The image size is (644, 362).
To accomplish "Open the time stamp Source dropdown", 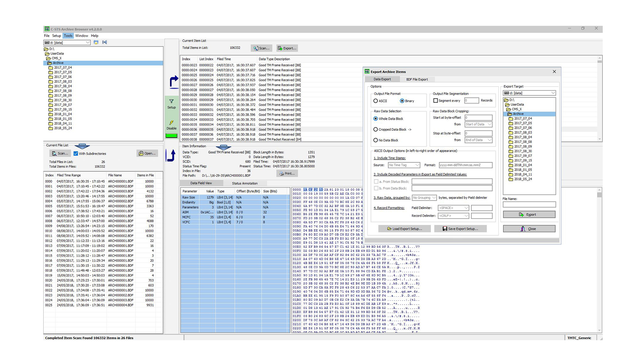I will (404, 165).
